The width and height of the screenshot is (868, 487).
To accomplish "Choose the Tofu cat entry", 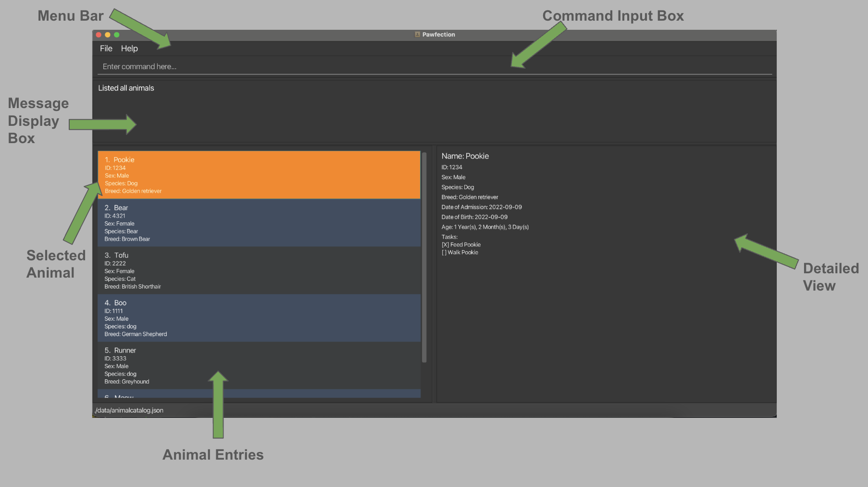I will (259, 270).
